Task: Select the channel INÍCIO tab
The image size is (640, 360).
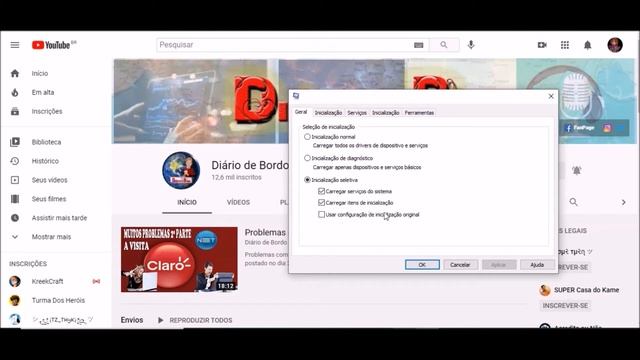Action: coord(187,202)
